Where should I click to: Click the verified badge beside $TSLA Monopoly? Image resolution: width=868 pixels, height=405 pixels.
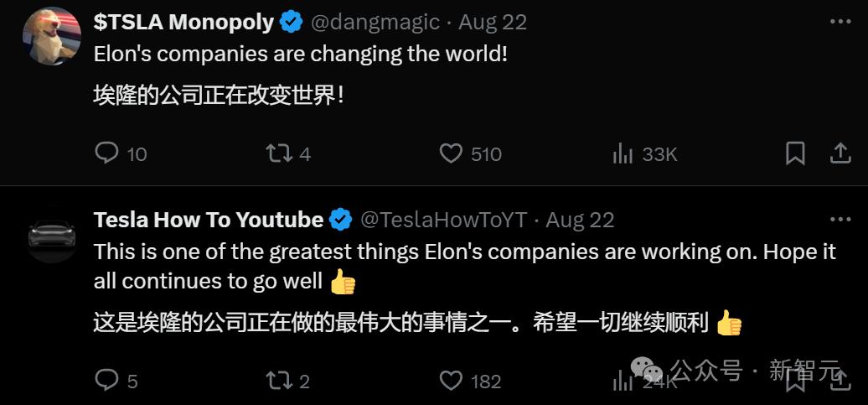click(292, 23)
